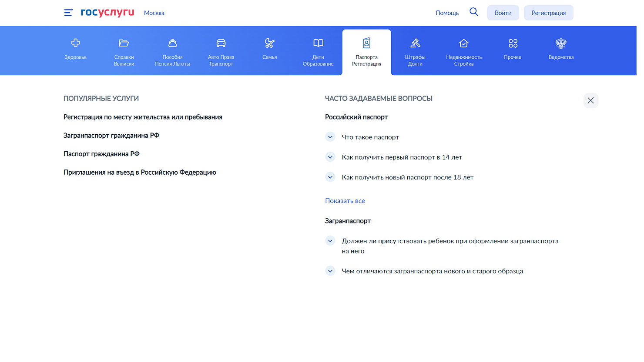Open the Штрафы Долги label
This screenshot has width=644, height=362.
pyautogui.click(x=415, y=60)
